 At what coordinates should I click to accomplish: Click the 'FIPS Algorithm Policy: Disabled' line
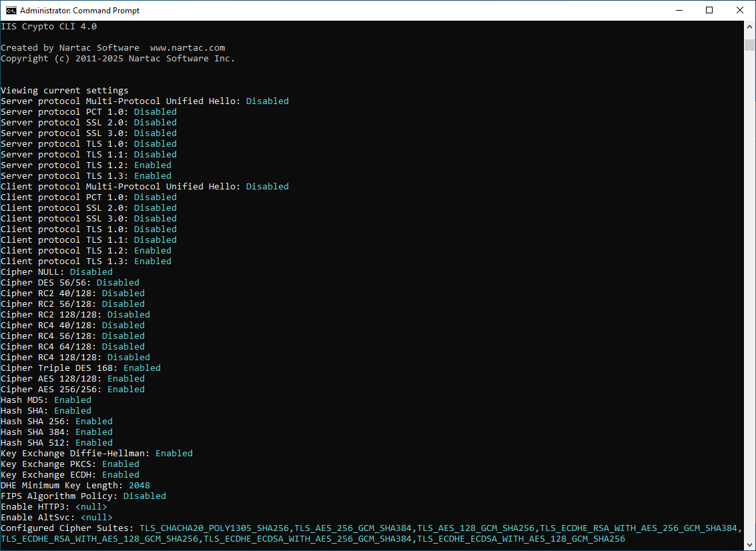[x=83, y=496]
